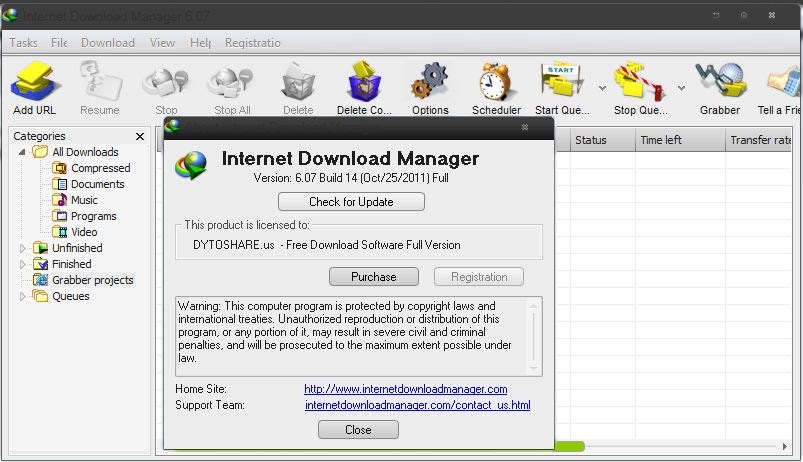Click the Add URL toolbar icon
The image size is (803, 462).
point(34,81)
